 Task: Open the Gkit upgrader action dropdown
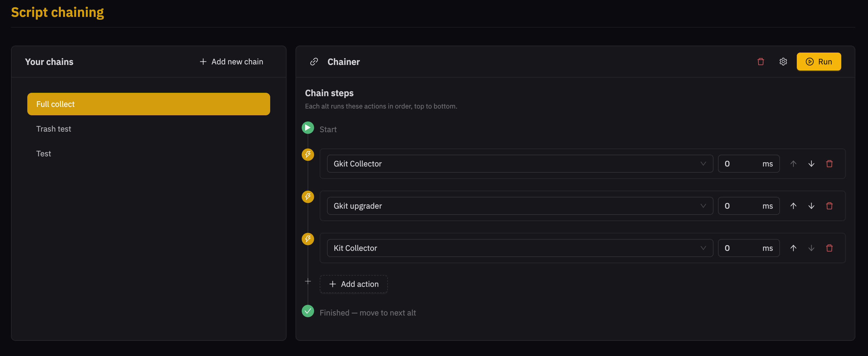[x=520, y=206]
